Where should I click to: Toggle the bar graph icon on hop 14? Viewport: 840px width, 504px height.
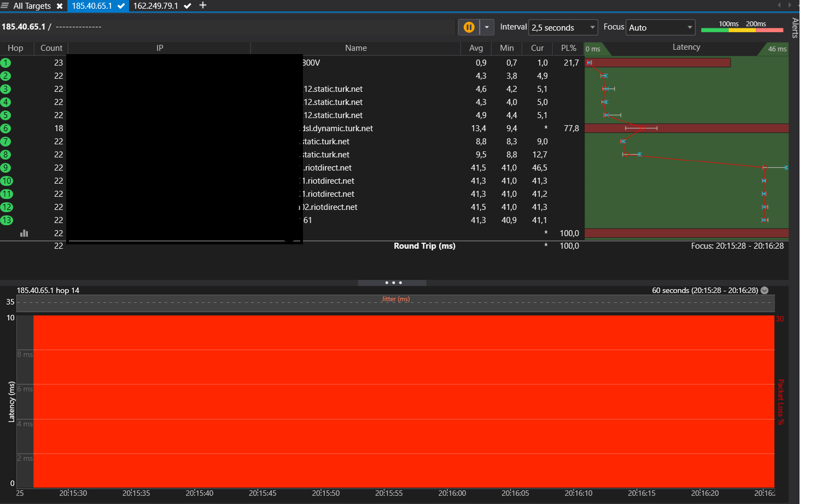(24, 233)
